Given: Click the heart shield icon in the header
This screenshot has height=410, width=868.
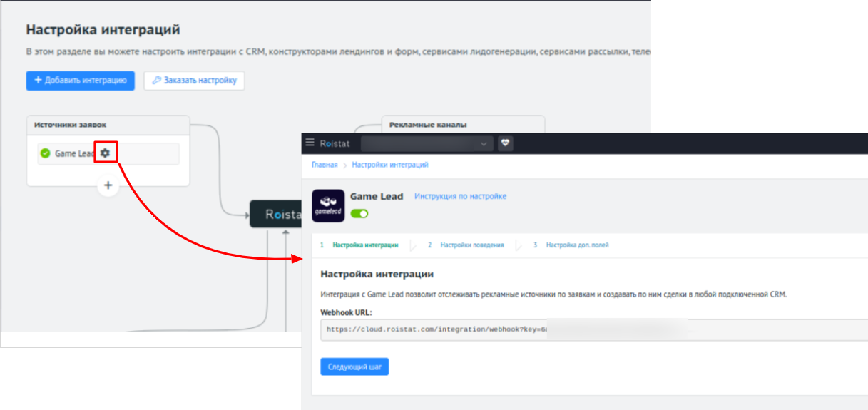Looking at the screenshot, I should click(505, 143).
